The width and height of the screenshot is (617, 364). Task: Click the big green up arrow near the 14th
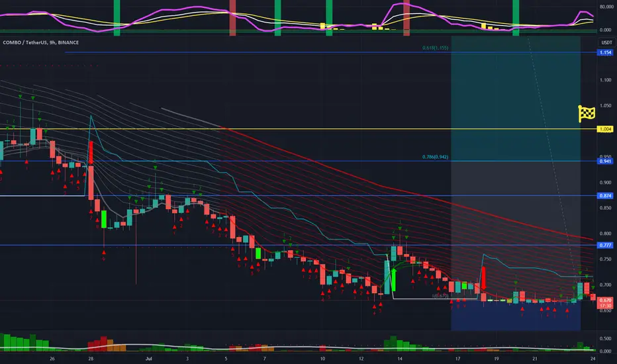coord(393,280)
